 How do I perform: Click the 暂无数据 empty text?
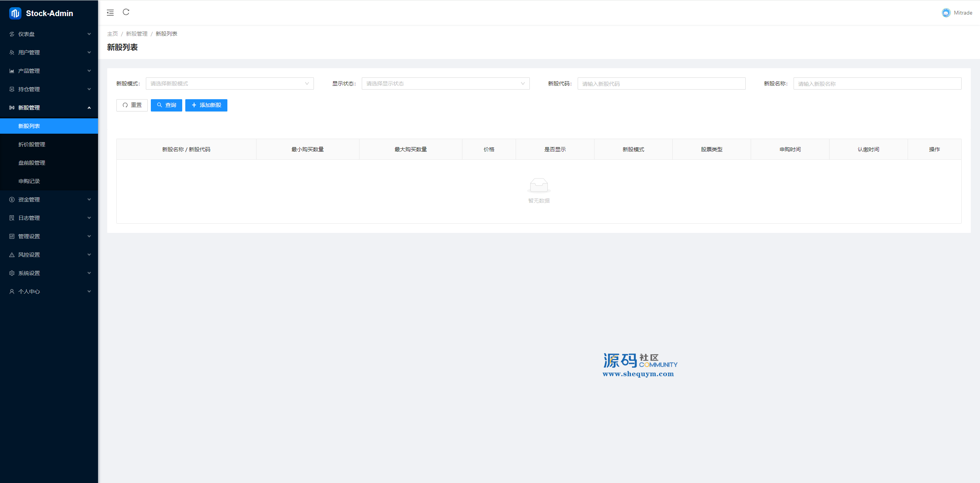coord(539,201)
